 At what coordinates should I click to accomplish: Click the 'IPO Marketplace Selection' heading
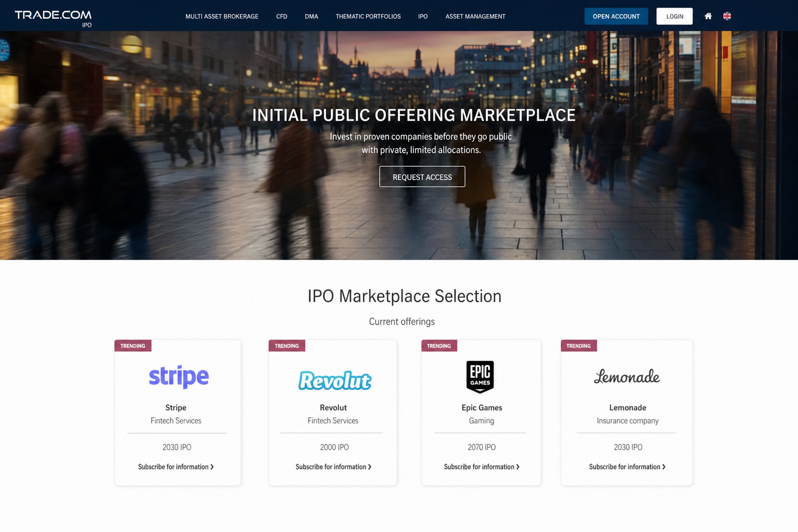tap(404, 296)
